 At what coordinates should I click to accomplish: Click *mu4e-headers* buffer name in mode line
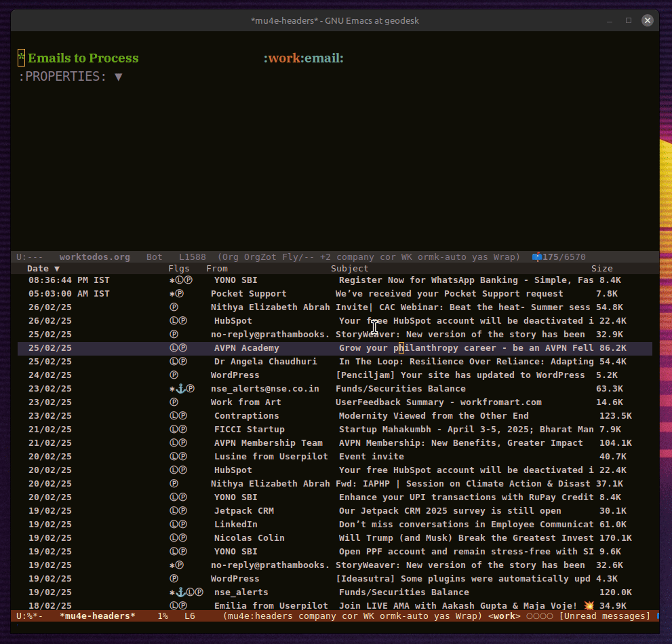(97, 615)
